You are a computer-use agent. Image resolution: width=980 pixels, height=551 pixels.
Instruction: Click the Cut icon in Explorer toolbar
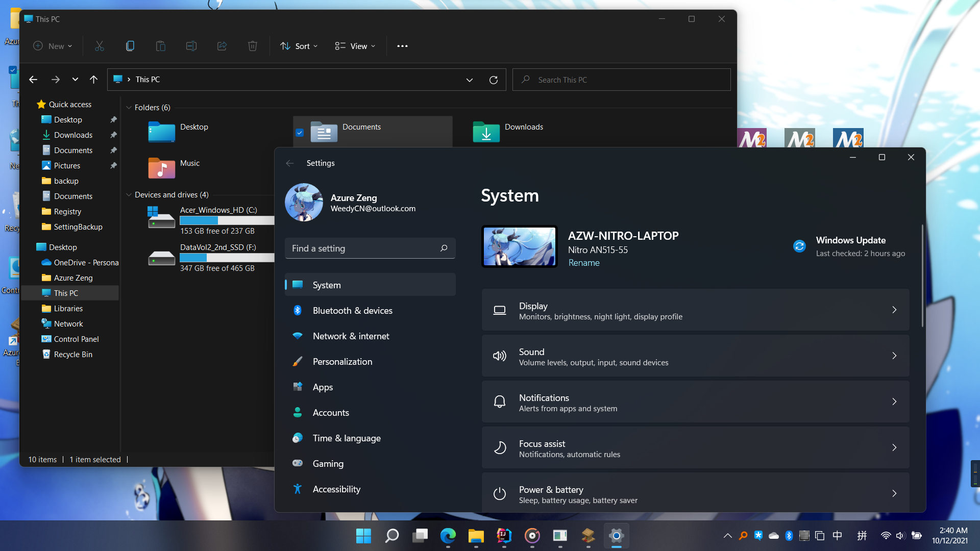(x=99, y=46)
